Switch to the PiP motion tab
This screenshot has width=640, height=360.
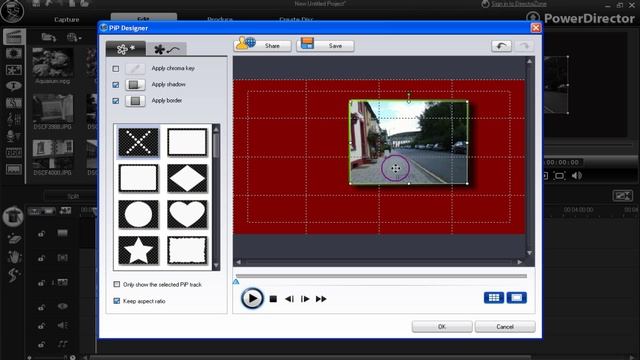tap(167, 49)
